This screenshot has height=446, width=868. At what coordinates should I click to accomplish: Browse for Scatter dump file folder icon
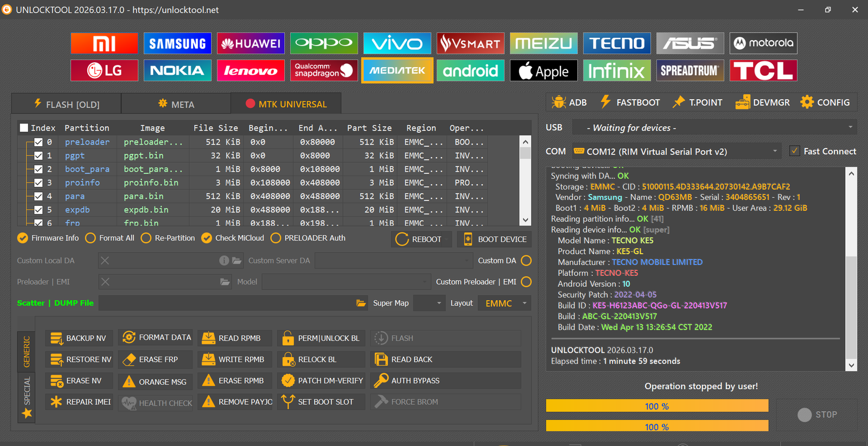pyautogui.click(x=361, y=303)
